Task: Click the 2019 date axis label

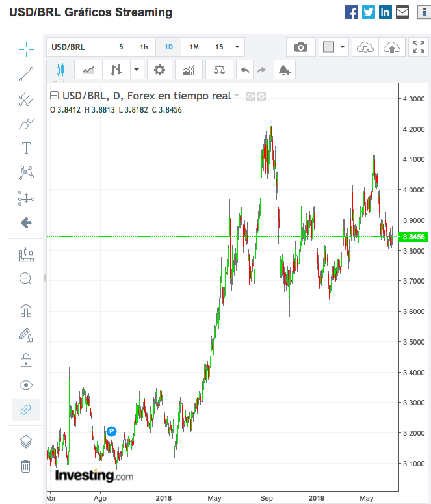Action: click(317, 498)
